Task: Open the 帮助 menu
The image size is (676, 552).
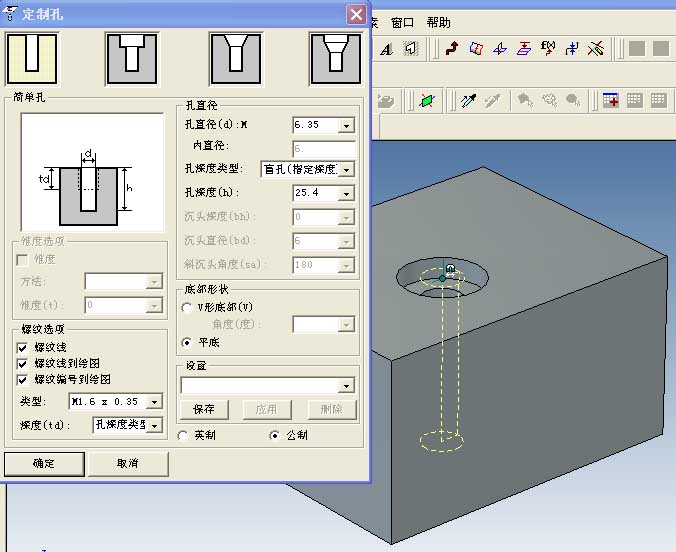Action: [x=438, y=22]
